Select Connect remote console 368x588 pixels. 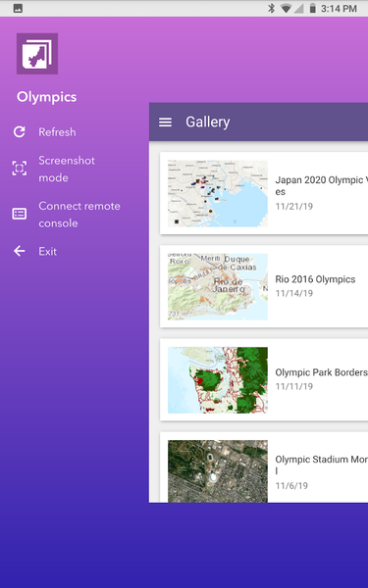[x=79, y=214]
